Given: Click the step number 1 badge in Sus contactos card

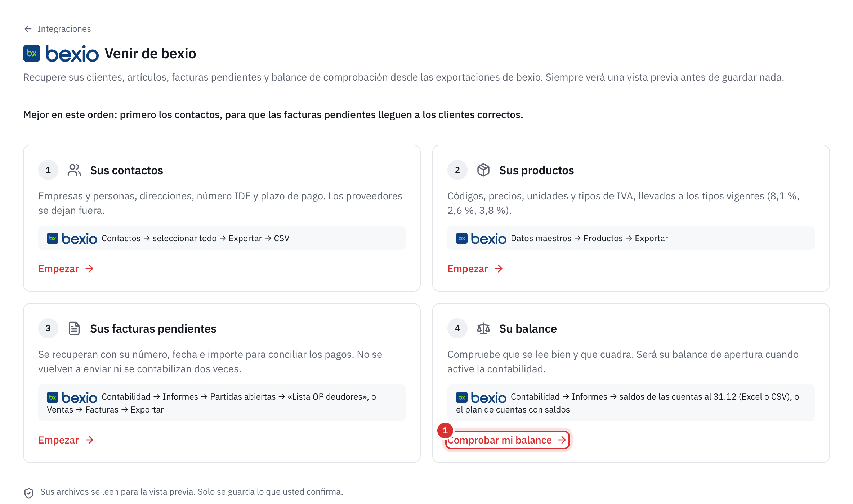Looking at the screenshot, I should pyautogui.click(x=48, y=170).
